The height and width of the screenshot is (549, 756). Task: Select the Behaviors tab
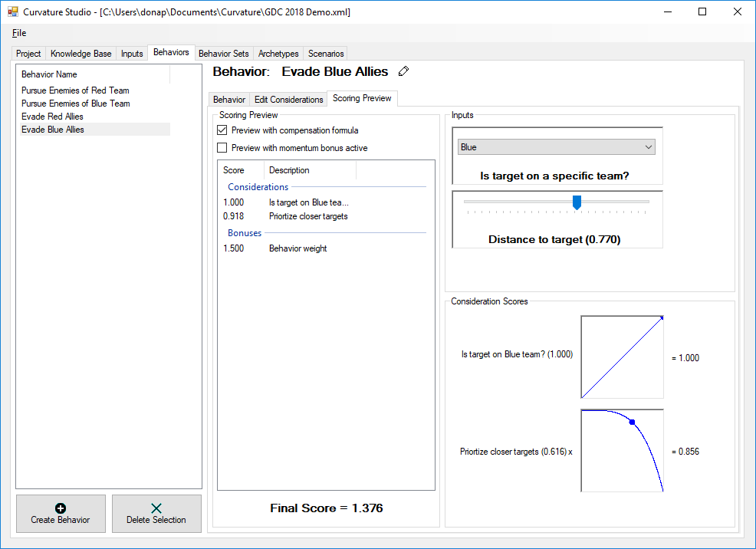[x=171, y=52]
